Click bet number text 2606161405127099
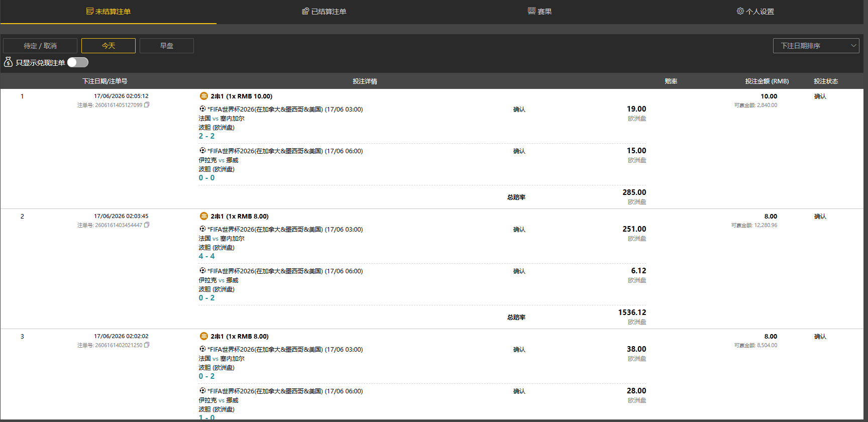This screenshot has width=868, height=422. click(x=119, y=105)
